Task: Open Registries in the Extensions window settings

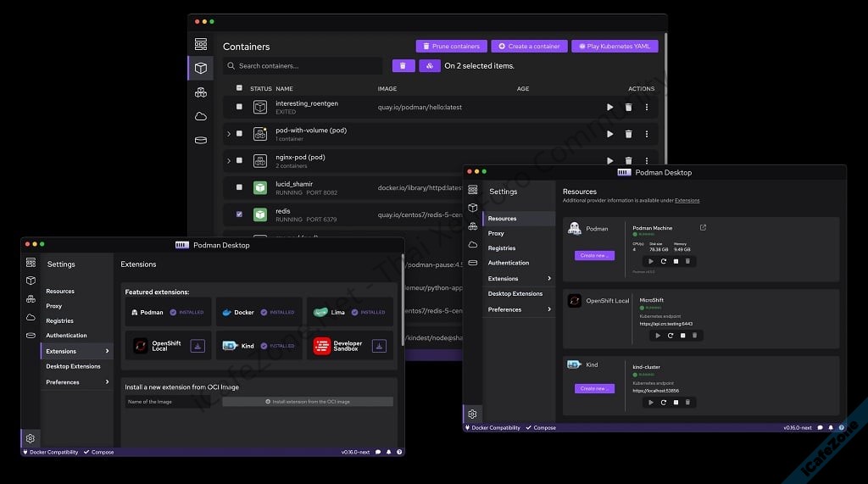Action: click(x=59, y=321)
